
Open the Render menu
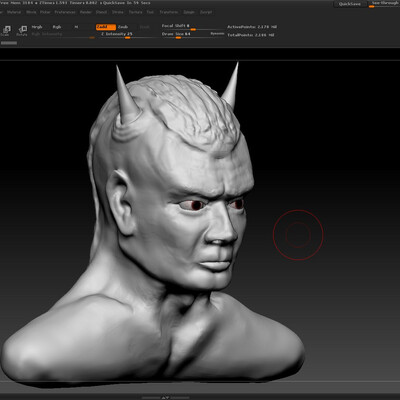(x=86, y=12)
